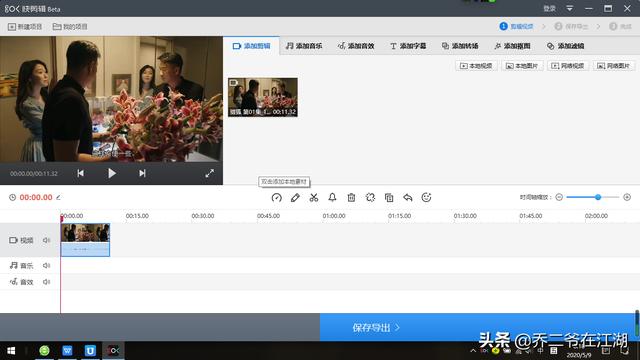Screen dimensions: 640x360
Task: Open the 添加抠图 tab
Action: click(512, 46)
